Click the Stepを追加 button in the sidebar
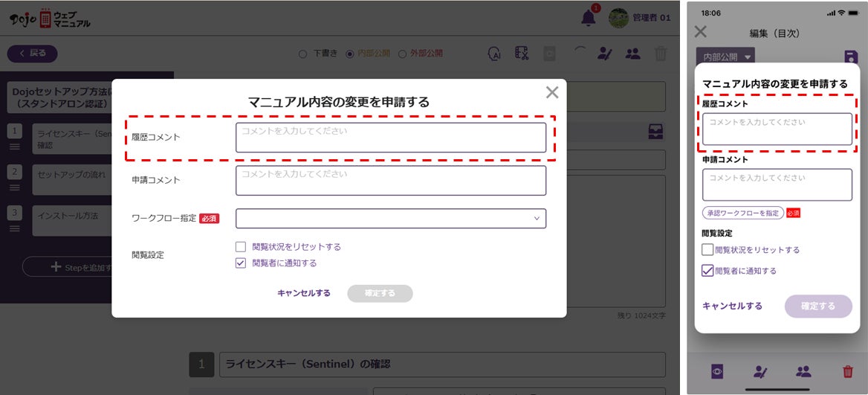868x395 pixels. (x=68, y=267)
